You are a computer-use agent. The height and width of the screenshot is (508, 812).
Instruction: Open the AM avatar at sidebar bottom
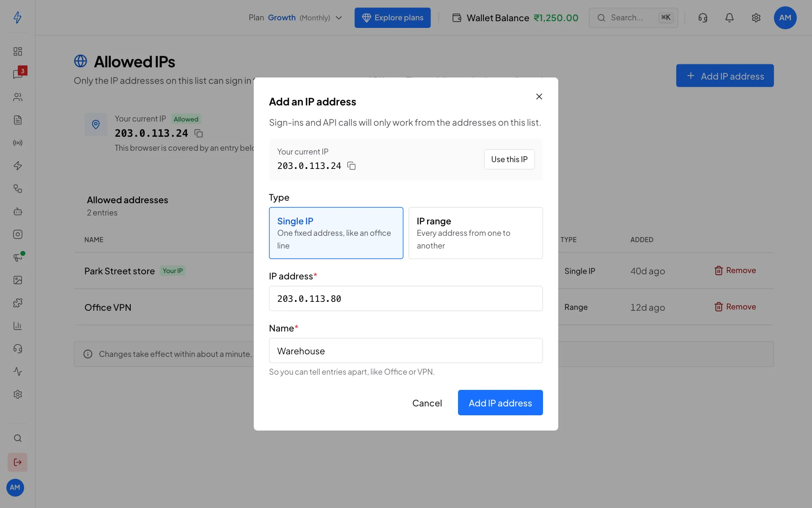pyautogui.click(x=15, y=488)
